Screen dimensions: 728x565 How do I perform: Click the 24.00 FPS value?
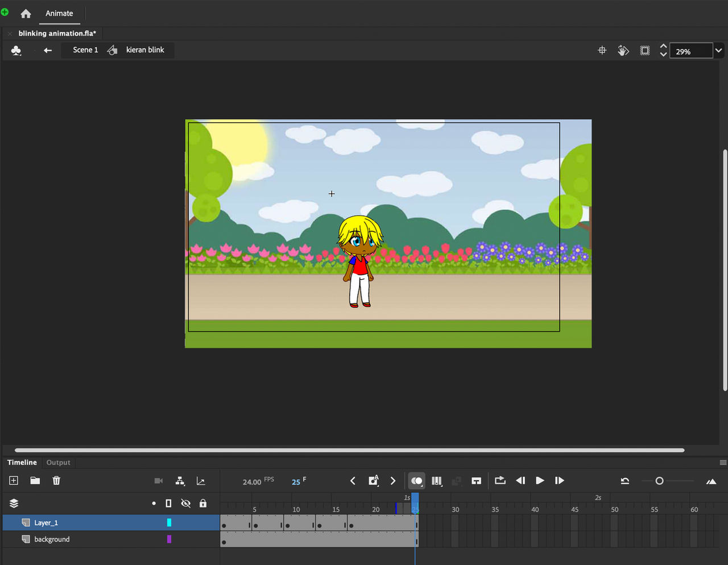252,482
